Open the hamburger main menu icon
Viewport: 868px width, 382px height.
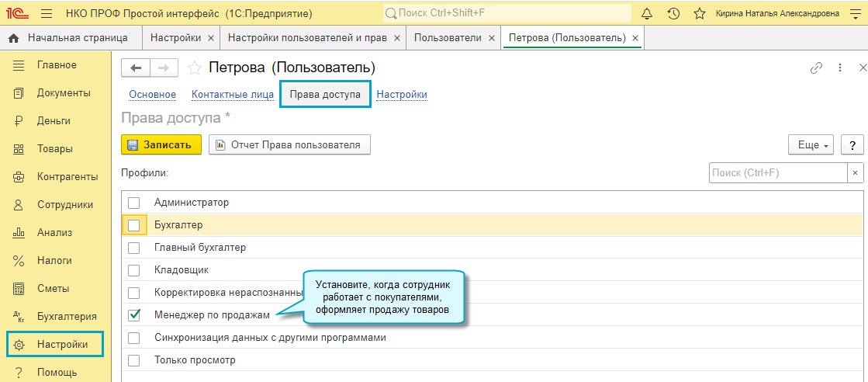46,14
